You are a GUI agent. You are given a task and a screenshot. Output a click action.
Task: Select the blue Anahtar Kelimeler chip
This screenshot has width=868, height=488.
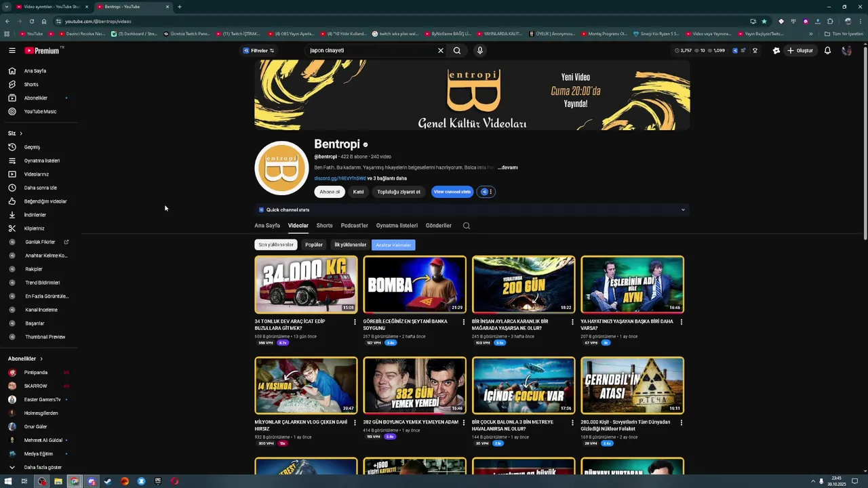(x=393, y=245)
